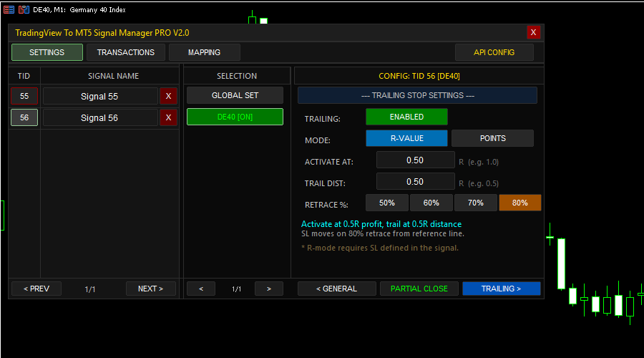644x358 pixels.
Task: Toggle the DE40 [ON] symbol
Action: tap(235, 117)
